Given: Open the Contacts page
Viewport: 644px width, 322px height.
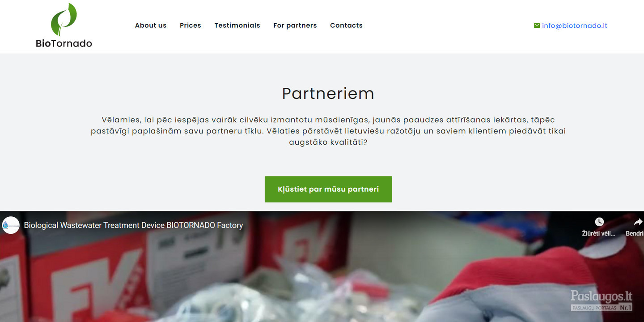Looking at the screenshot, I should point(346,26).
